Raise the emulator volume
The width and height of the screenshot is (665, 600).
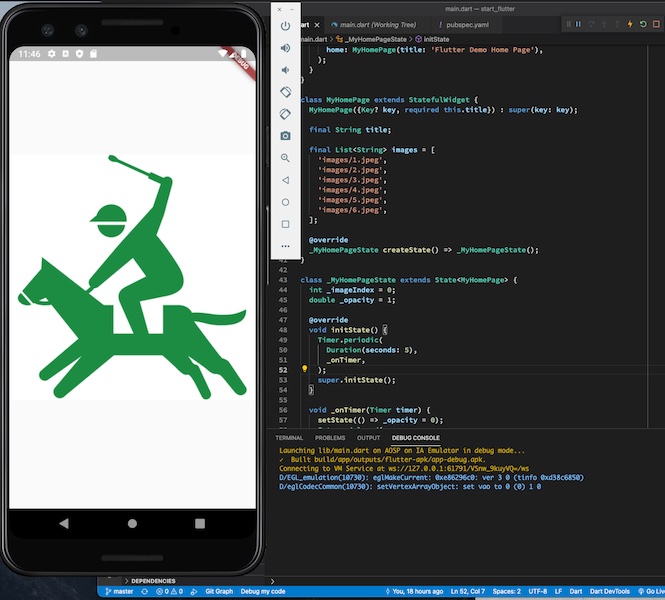pyautogui.click(x=285, y=48)
